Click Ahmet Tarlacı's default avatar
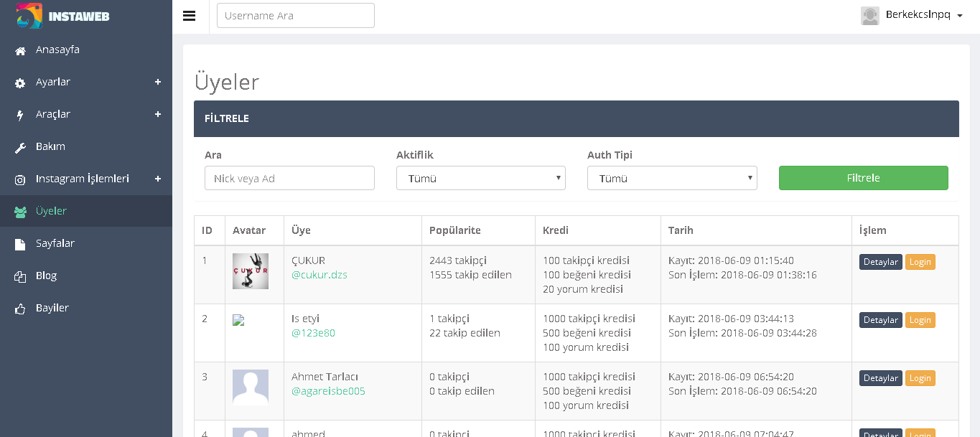Image resolution: width=980 pixels, height=437 pixels. coord(251,387)
